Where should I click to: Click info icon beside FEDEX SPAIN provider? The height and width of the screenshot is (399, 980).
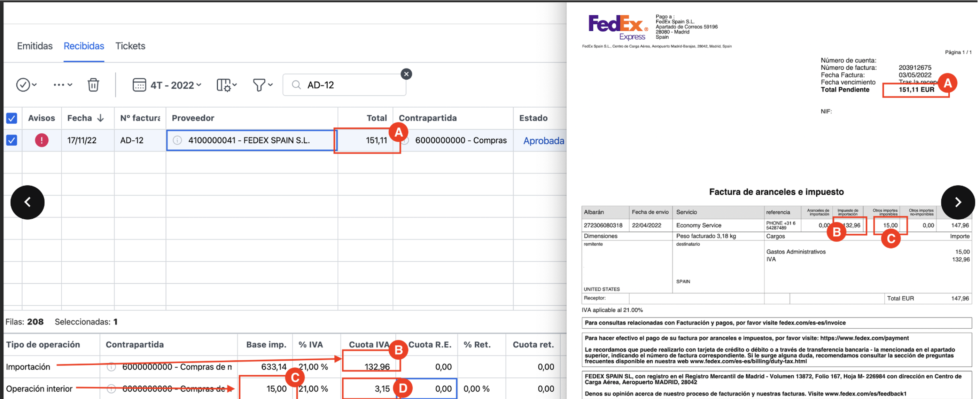click(x=177, y=140)
